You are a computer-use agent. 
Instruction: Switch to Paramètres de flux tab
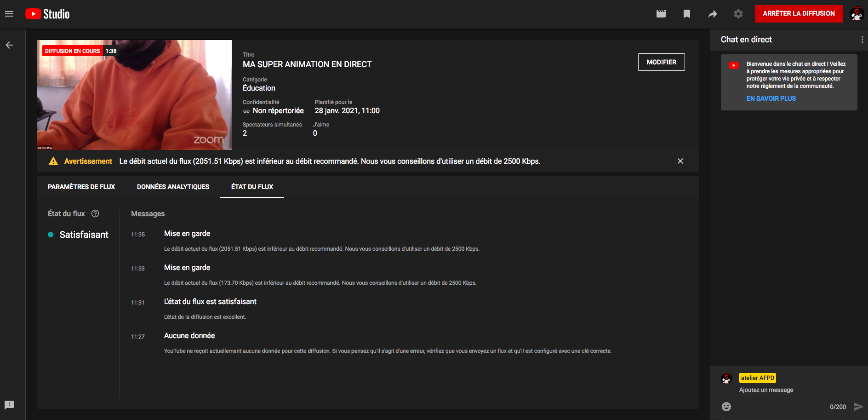[x=81, y=187]
